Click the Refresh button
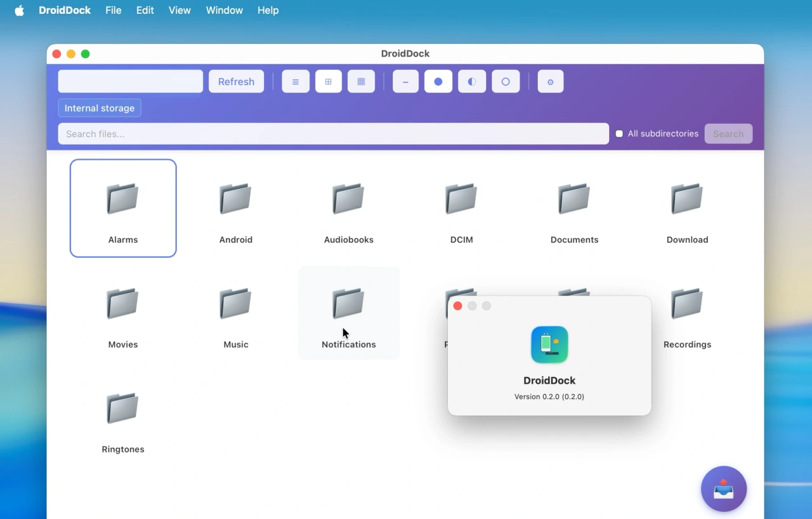The image size is (812, 519). [236, 81]
